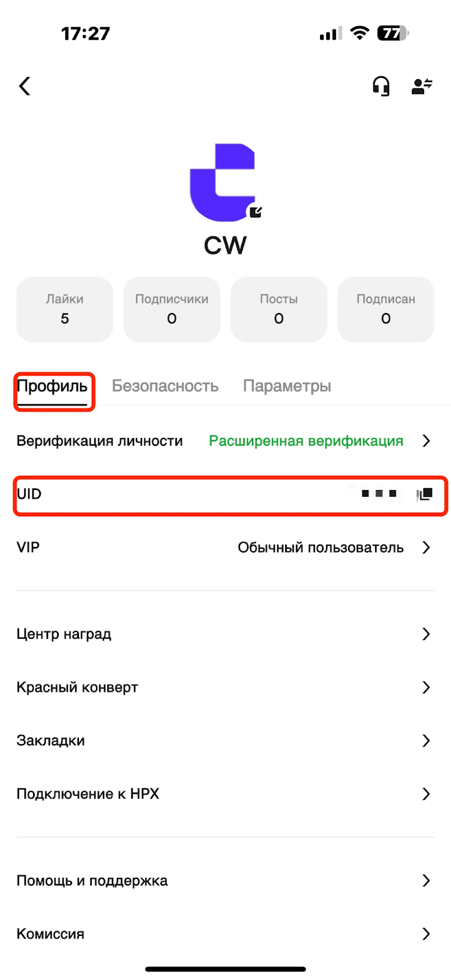This screenshot has width=451, height=980.
Task: Expand Центр наград chevron
Action: [427, 634]
